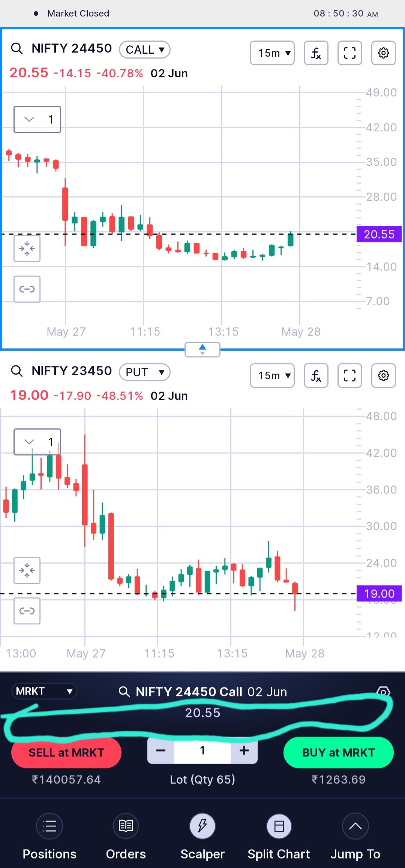Expand NIFTY 23450 chart to fullscreen
This screenshot has height=868, width=405.
point(349,375)
